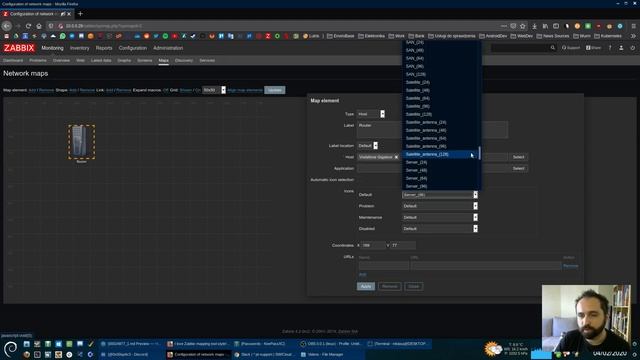This screenshot has height=360, width=640.
Task: Open the Elektronika bookmarks folder
Action: pos(371,36)
